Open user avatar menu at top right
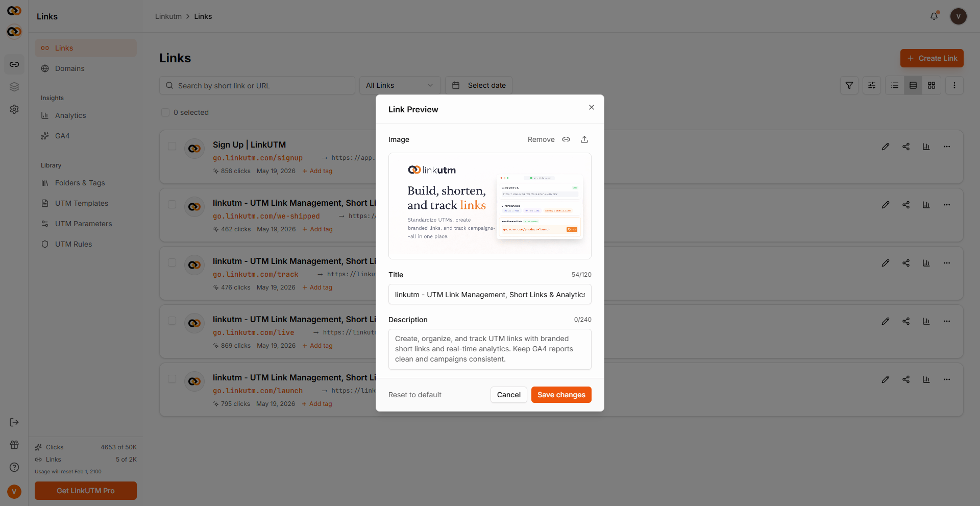Viewport: 980px width, 506px height. point(958,16)
